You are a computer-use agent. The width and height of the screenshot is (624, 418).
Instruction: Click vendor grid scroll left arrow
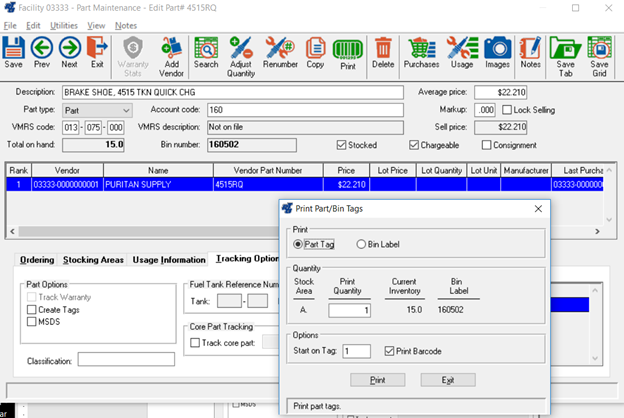pyautogui.click(x=12, y=231)
